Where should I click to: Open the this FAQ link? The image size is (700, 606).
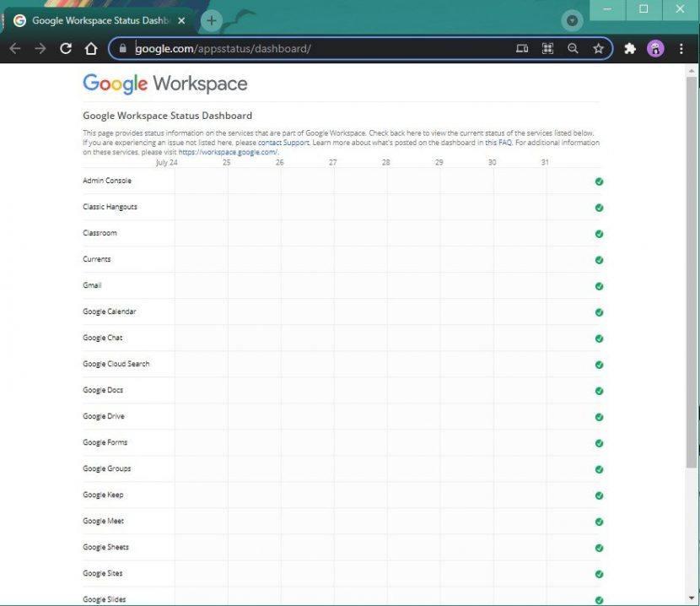pyautogui.click(x=498, y=143)
